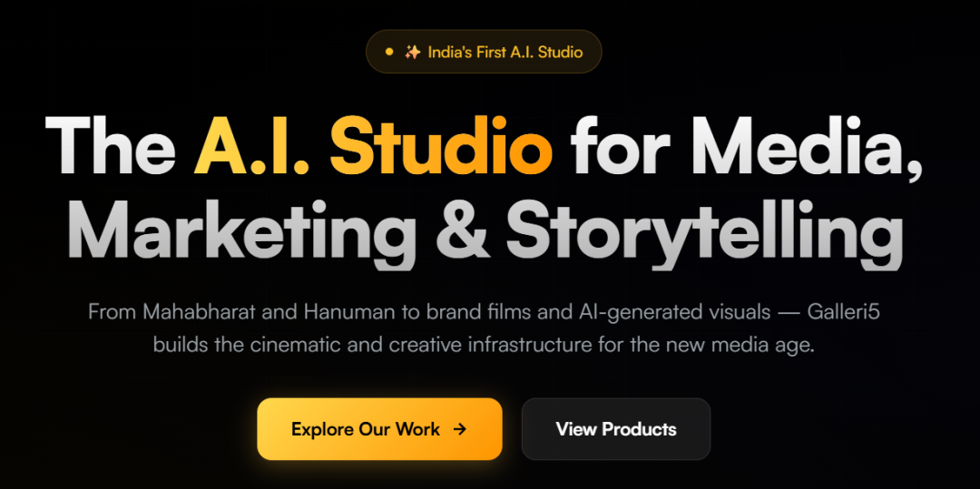Viewport: 980px width, 489px height.
Task: Click the sparkles icon in the top badge
Action: click(413, 52)
